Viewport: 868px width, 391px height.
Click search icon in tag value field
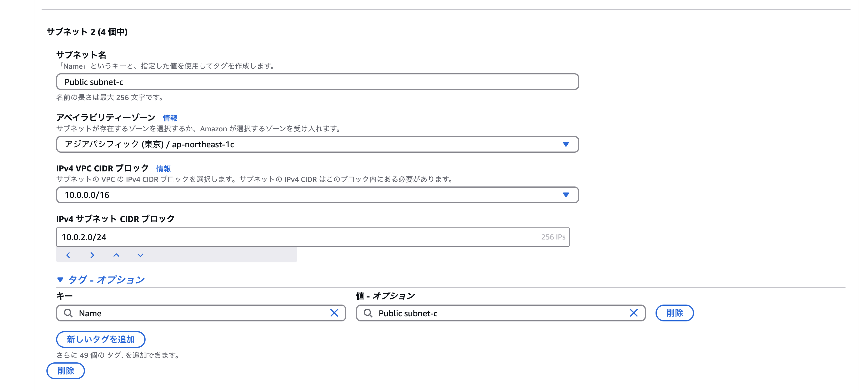coord(368,313)
